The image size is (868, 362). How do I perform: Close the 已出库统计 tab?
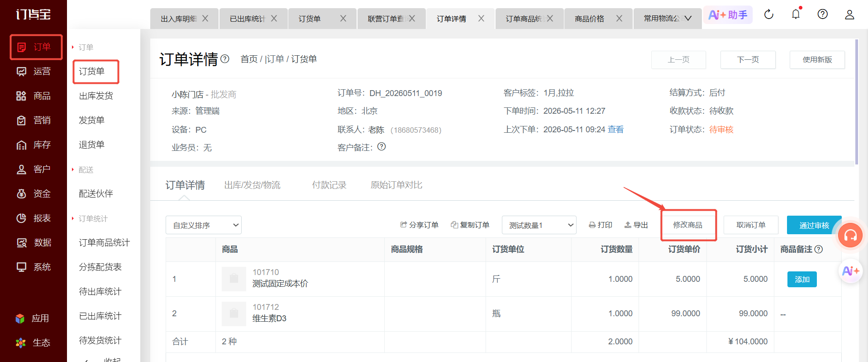click(274, 19)
